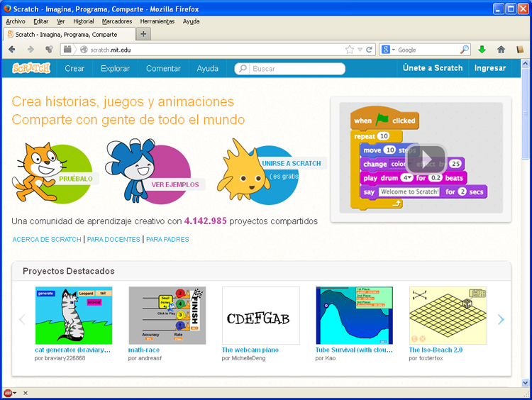532x400 pixels.
Task: Open the PARA PADRES link
Action: pos(167,239)
